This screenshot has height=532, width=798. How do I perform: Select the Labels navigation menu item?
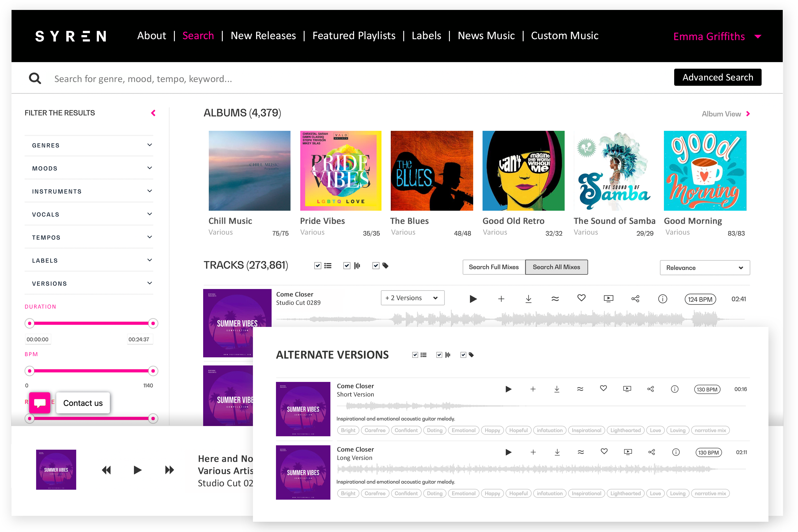[x=425, y=36]
